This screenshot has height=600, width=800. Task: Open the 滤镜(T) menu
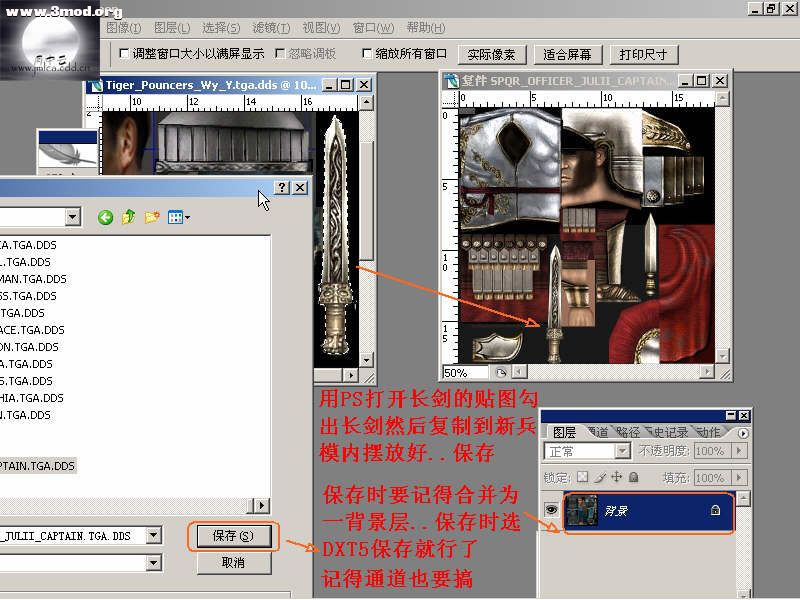(271, 28)
